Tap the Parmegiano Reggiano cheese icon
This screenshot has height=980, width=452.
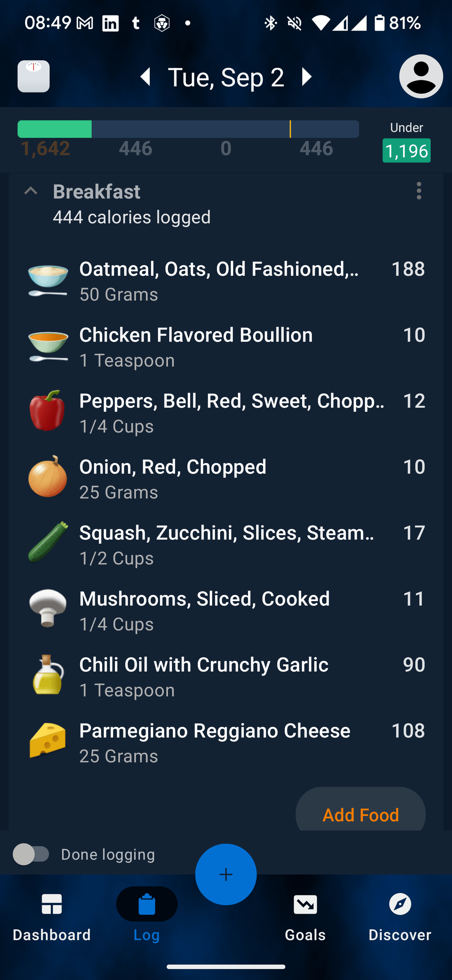[x=47, y=740]
